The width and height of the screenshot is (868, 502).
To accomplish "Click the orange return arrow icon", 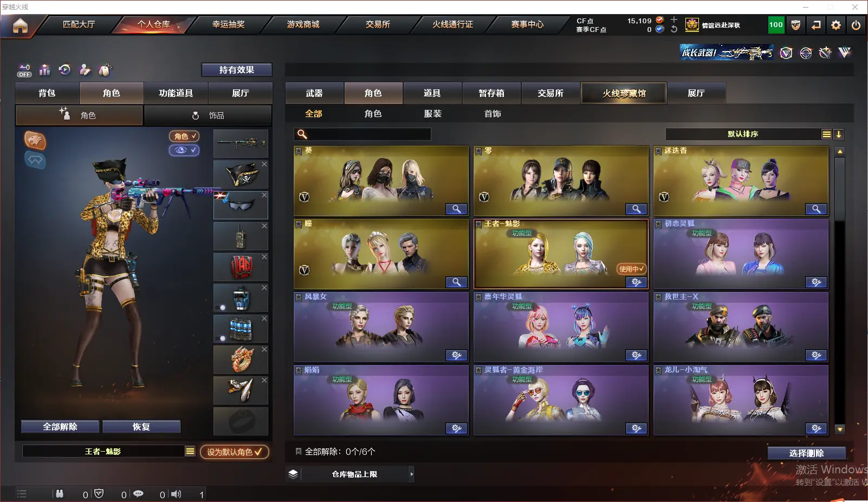I will (x=816, y=25).
